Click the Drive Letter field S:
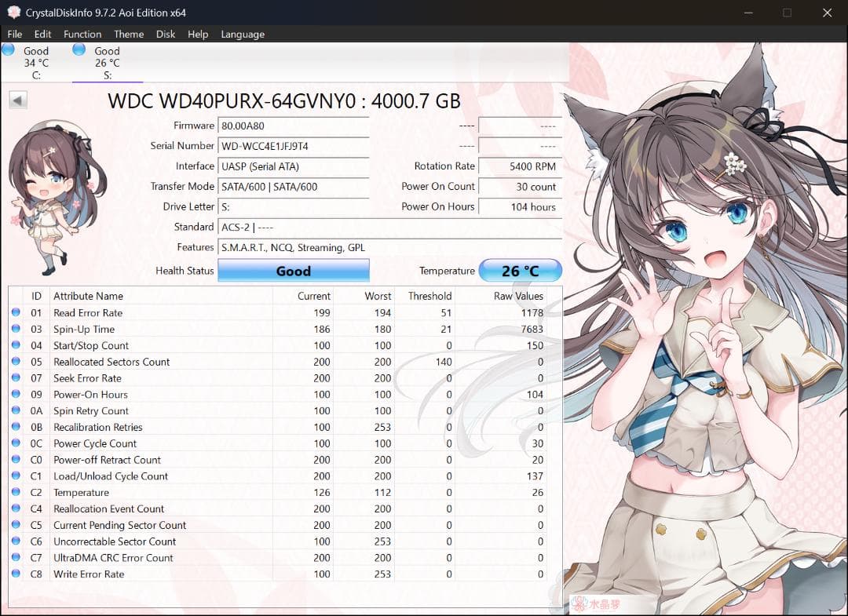The height and width of the screenshot is (616, 848). pos(294,207)
